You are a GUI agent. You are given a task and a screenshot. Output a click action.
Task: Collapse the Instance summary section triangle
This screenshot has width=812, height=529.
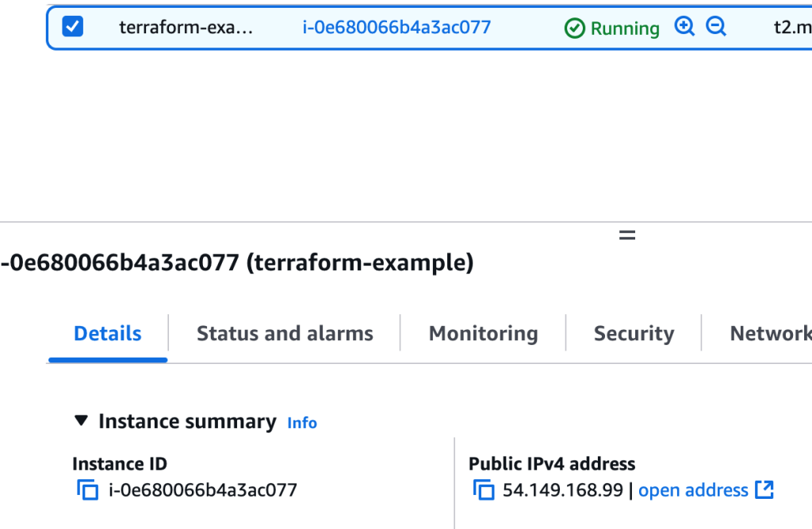[81, 421]
